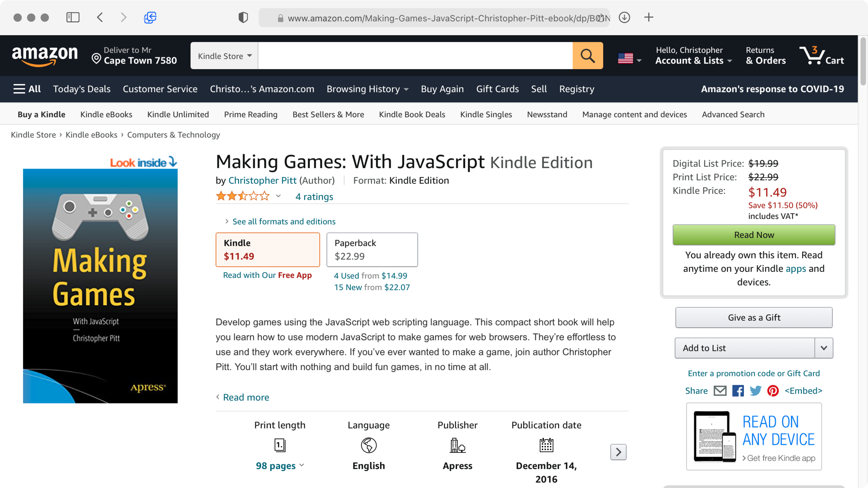Select the Kindle format option

[268, 249]
